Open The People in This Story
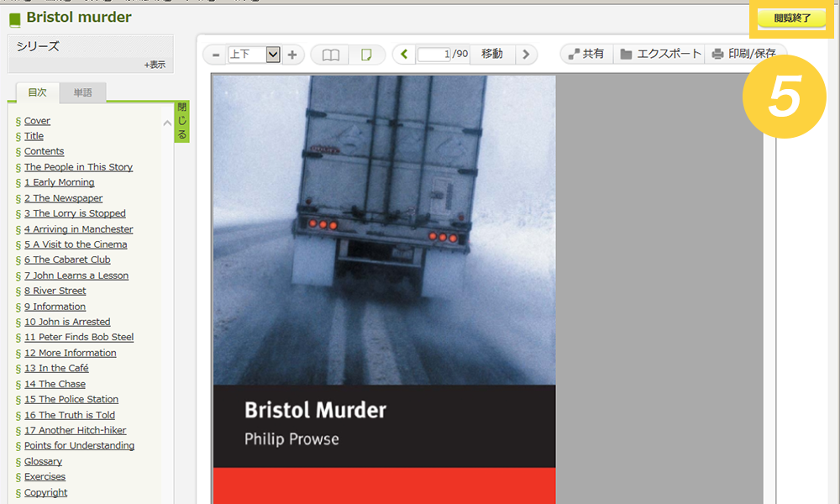 (x=78, y=166)
